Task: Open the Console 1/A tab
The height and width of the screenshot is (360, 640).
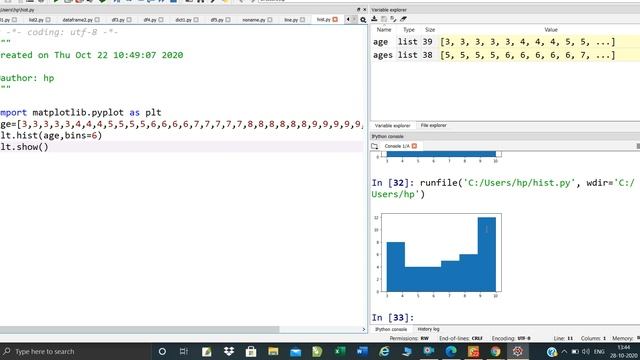Action: click(x=397, y=146)
